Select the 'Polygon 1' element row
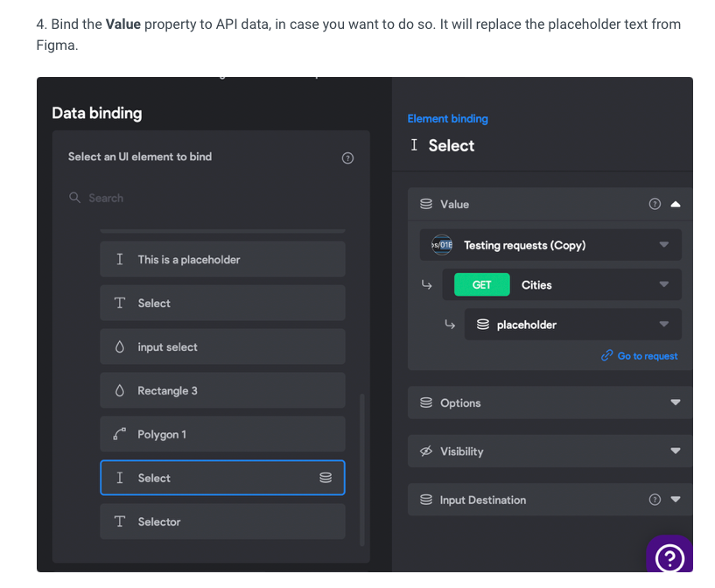This screenshot has width=715, height=588. (x=222, y=434)
